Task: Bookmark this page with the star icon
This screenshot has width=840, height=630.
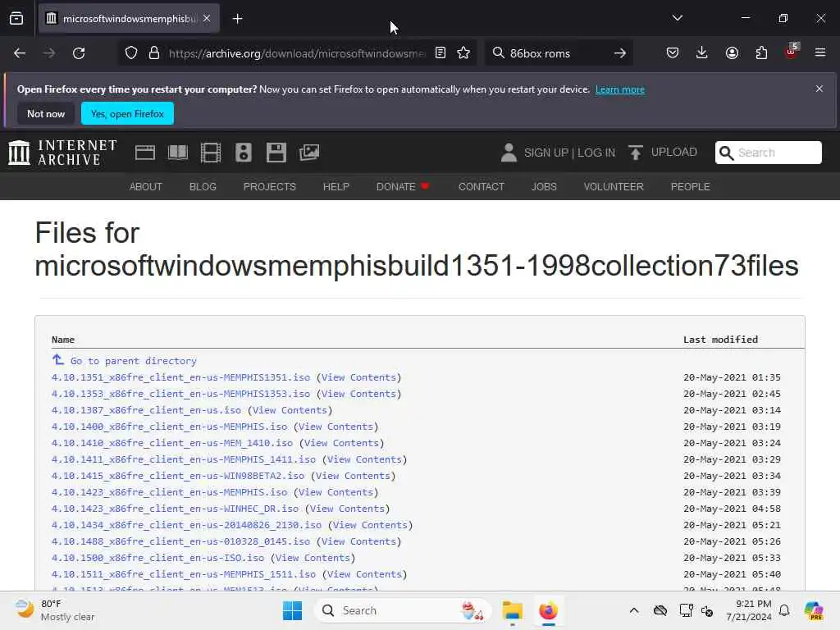Action: point(463,53)
